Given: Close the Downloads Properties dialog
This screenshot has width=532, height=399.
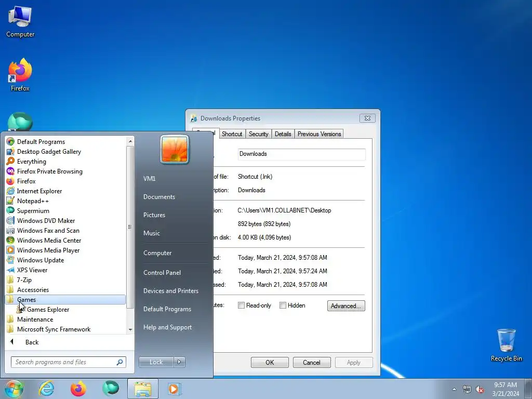Looking at the screenshot, I should [367, 118].
